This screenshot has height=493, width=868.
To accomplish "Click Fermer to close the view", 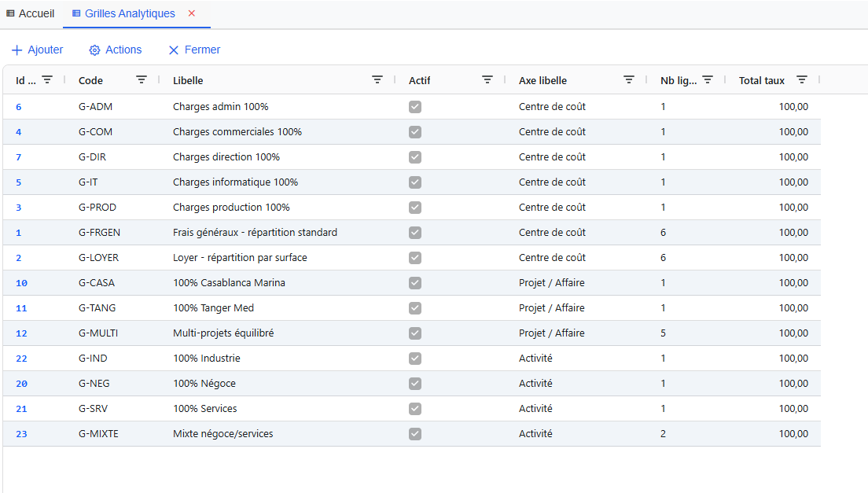I will (193, 50).
